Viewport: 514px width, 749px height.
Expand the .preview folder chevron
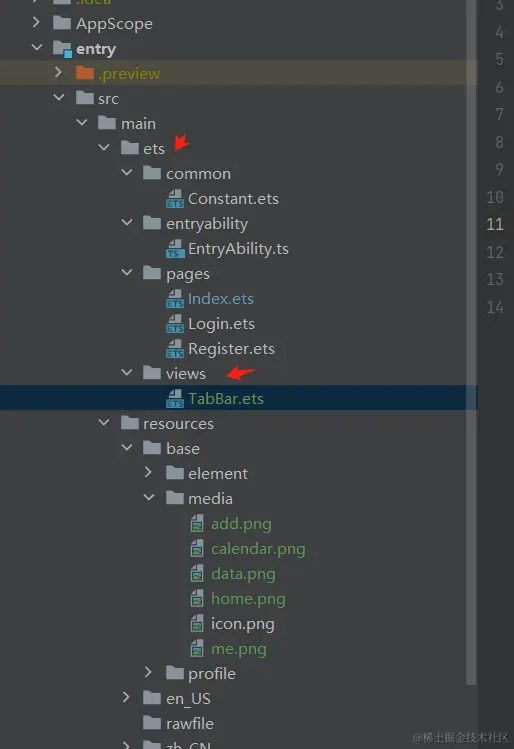[58, 72]
